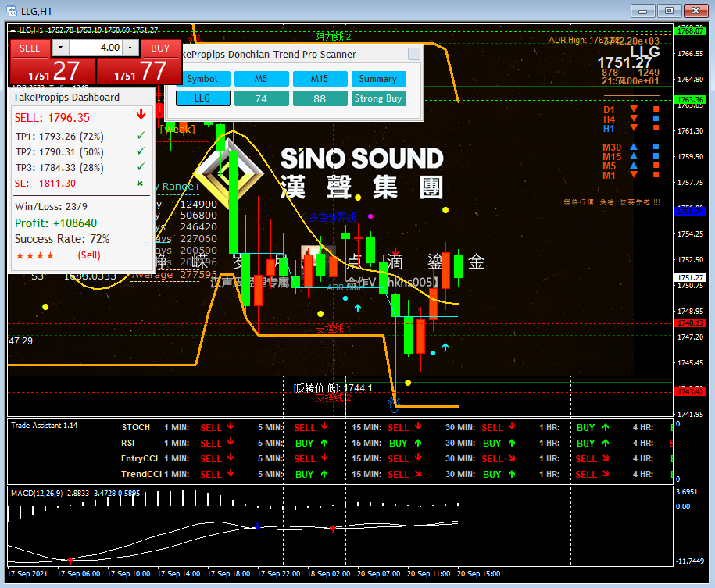This screenshot has width=715, height=588.
Task: Click the green checkmark next to TP3
Action: tap(141, 166)
